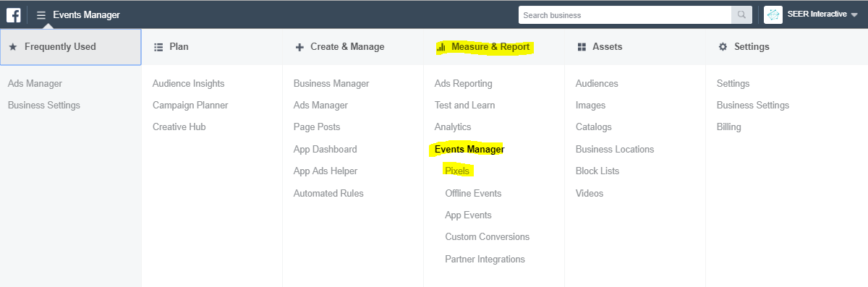Open Page Posts
The height and width of the screenshot is (287, 868).
[317, 127]
